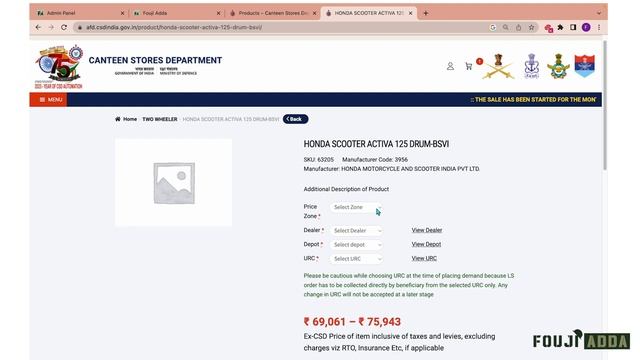Click the zoom magnifier icon in address bar
Screen dimensions: 640x360
tap(506, 27)
